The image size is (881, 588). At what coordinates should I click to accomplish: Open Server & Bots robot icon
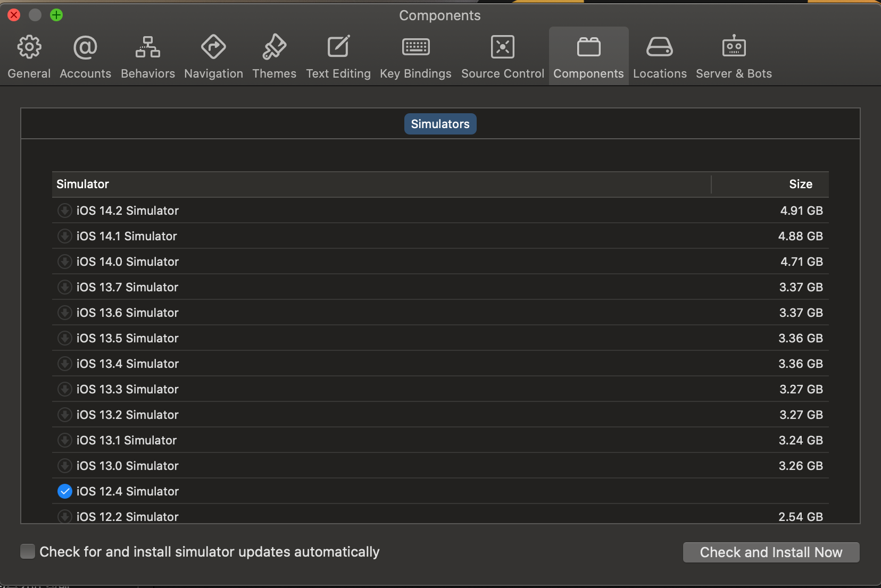click(734, 47)
